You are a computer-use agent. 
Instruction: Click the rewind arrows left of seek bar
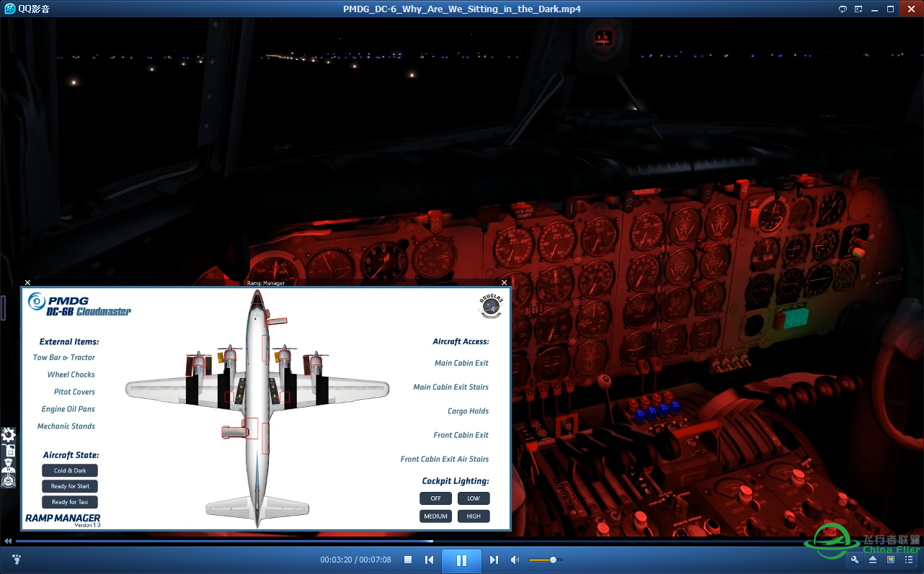click(x=8, y=541)
